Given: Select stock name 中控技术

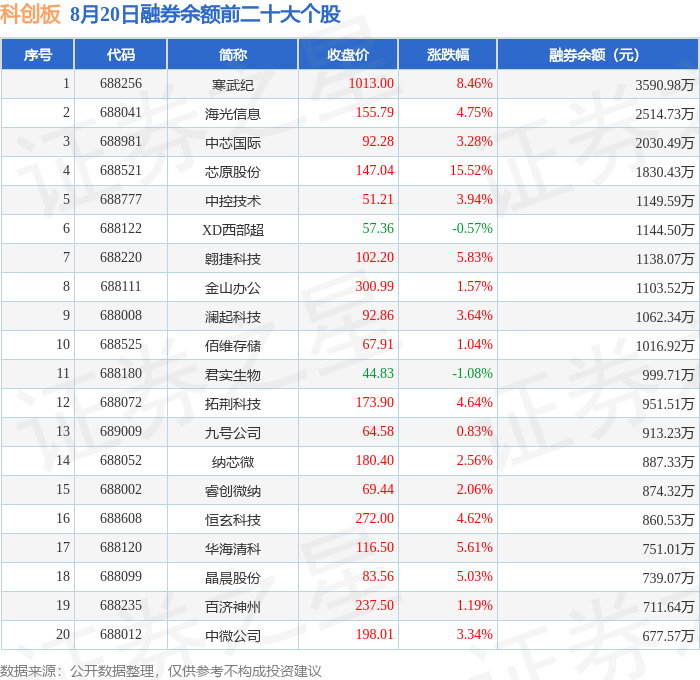Looking at the screenshot, I should (233, 200).
